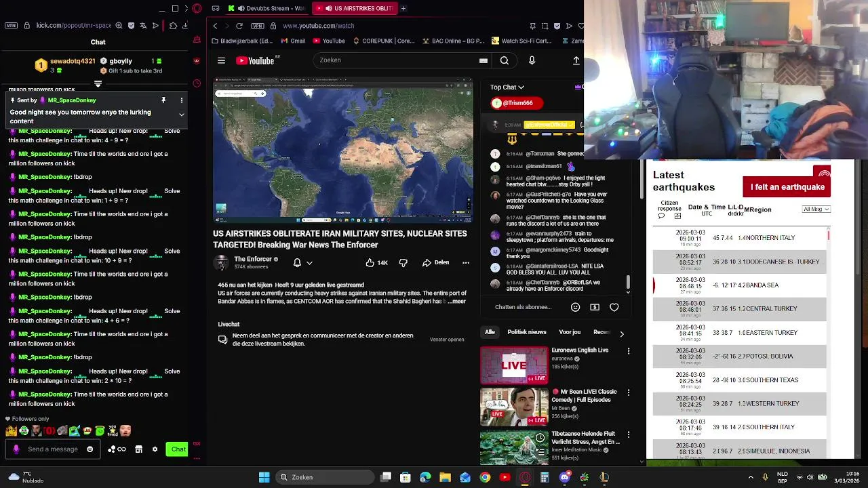The image size is (868, 488).
Task: Select the Voor jou chip
Action: click(570, 332)
